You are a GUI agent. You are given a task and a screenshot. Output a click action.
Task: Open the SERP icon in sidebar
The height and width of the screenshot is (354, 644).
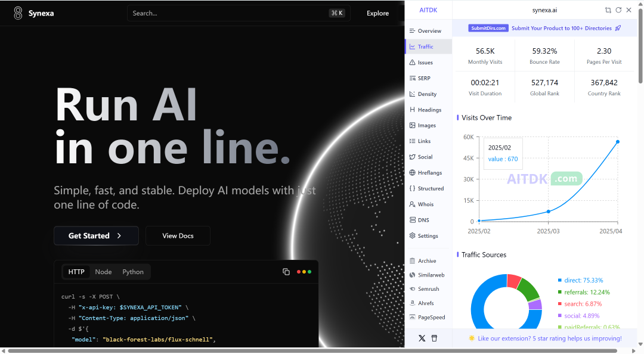pos(413,78)
